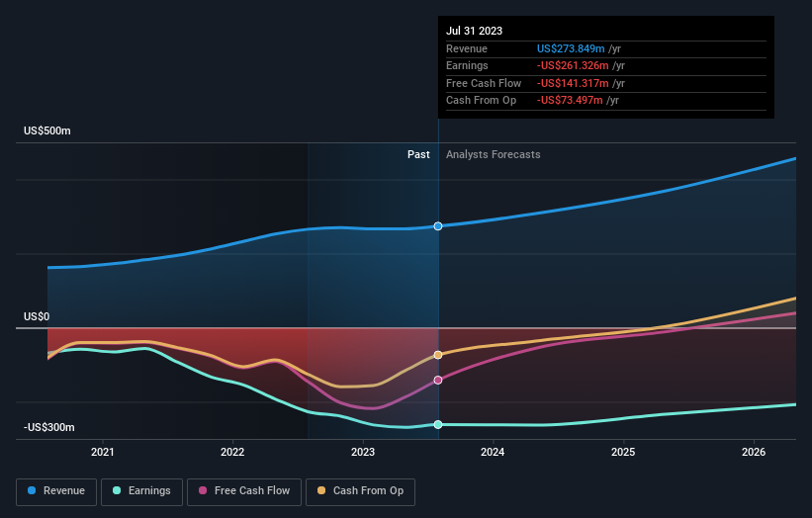Select the Earnings data point marker on teal line
812x518 pixels.
point(438,424)
